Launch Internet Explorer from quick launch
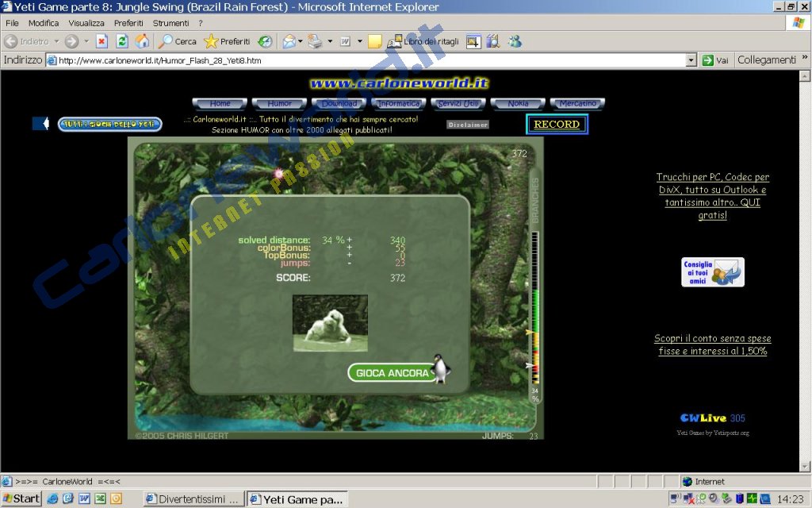The height and width of the screenshot is (508, 812). click(52, 498)
